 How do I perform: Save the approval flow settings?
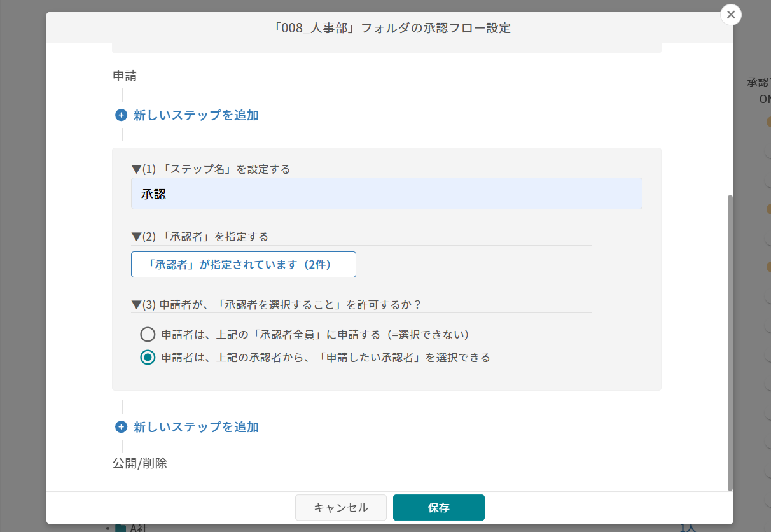point(438,507)
